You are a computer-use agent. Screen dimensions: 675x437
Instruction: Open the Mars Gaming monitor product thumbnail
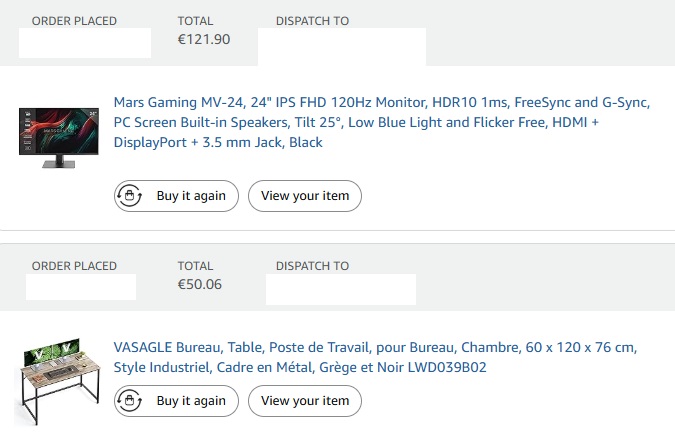[59, 138]
